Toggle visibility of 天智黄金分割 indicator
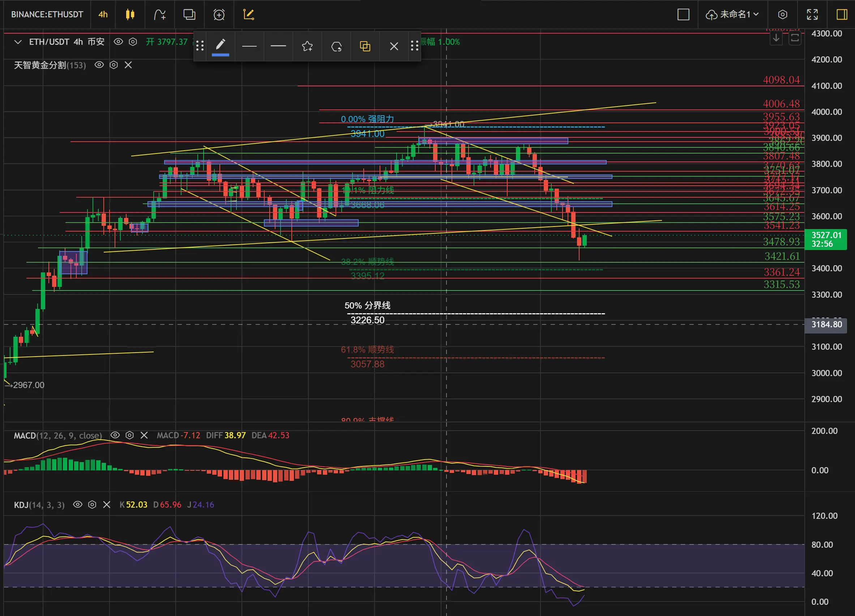This screenshot has height=616, width=855. tap(99, 65)
